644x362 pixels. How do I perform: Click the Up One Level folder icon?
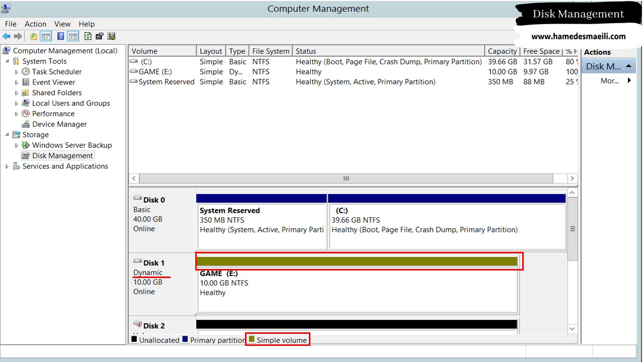coord(34,36)
